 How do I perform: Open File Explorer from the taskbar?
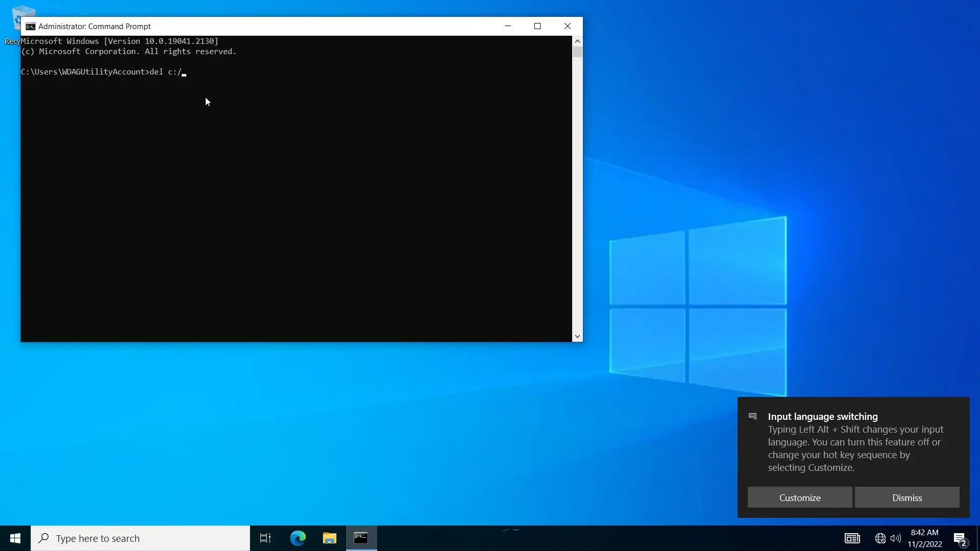point(330,538)
